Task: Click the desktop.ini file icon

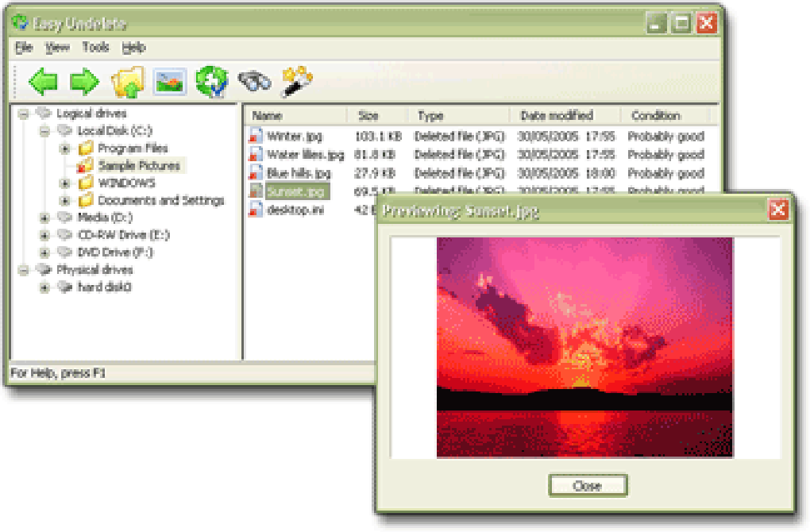Action: click(256, 209)
